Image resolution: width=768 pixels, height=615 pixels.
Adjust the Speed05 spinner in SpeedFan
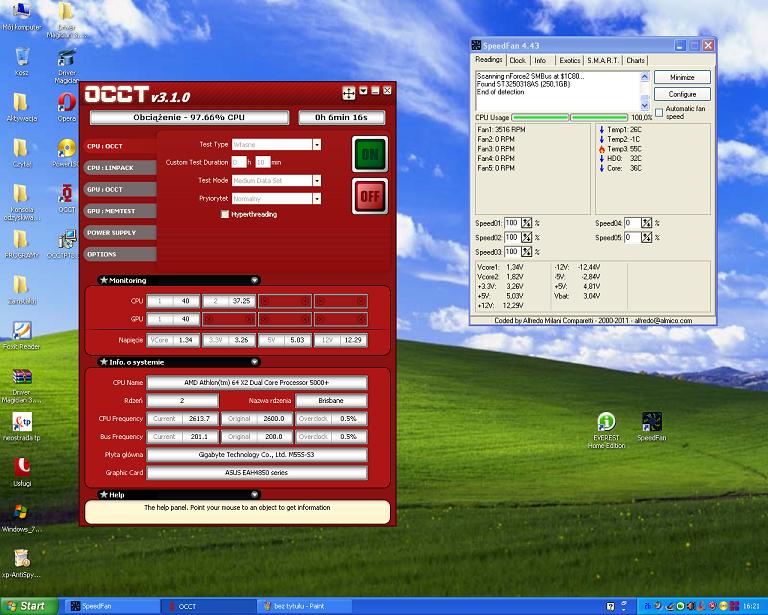(x=647, y=237)
